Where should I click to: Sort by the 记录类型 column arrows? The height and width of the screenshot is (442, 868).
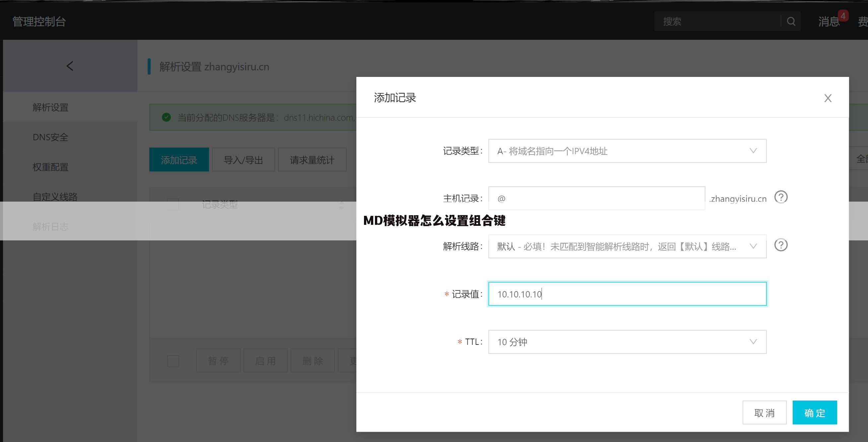(x=342, y=205)
